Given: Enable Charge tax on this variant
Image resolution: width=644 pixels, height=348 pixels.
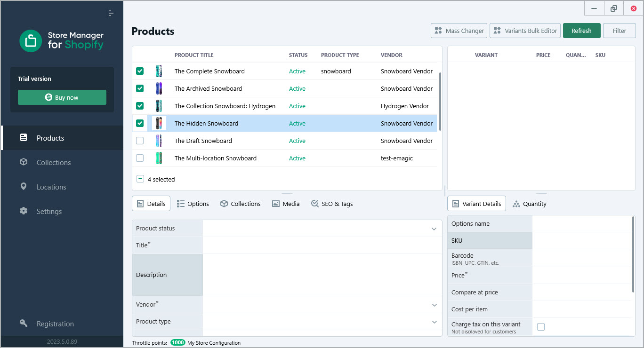Looking at the screenshot, I should click(x=541, y=326).
